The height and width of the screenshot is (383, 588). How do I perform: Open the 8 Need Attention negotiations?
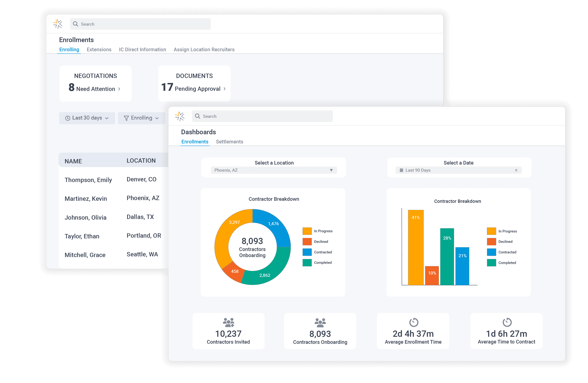pos(95,89)
